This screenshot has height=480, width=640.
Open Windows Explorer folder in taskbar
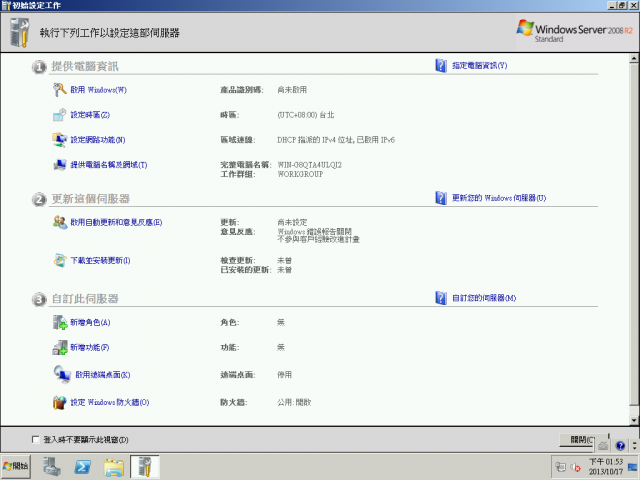pos(114,467)
